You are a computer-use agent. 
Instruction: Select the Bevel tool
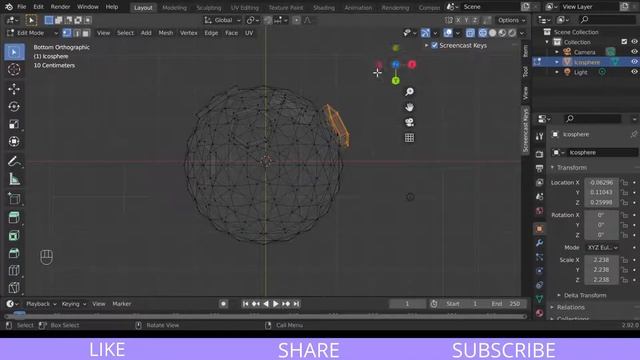[x=14, y=253]
